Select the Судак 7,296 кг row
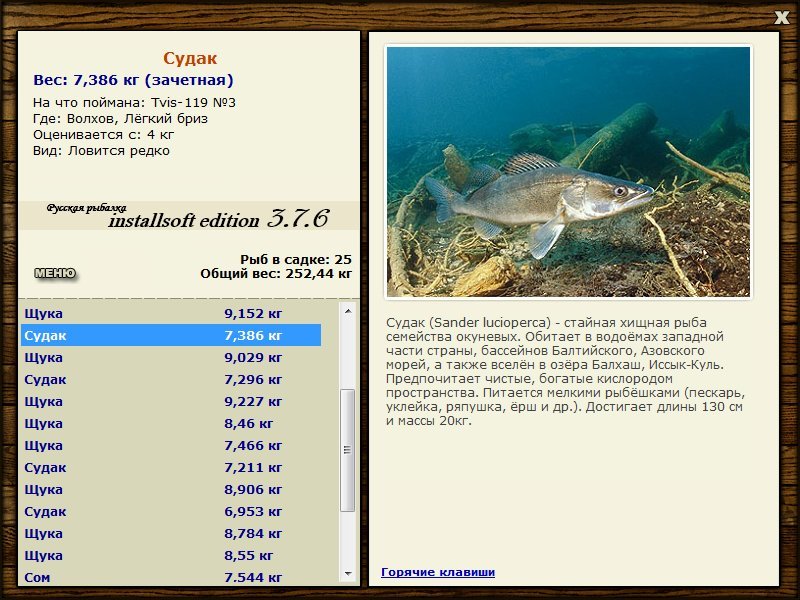800x600 pixels. click(171, 379)
